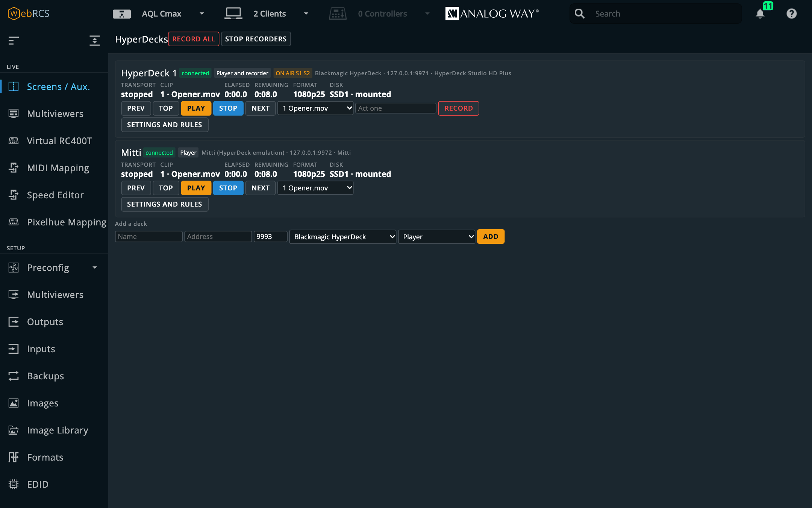Click the Outputs icon
812x508 pixels.
click(x=14, y=322)
